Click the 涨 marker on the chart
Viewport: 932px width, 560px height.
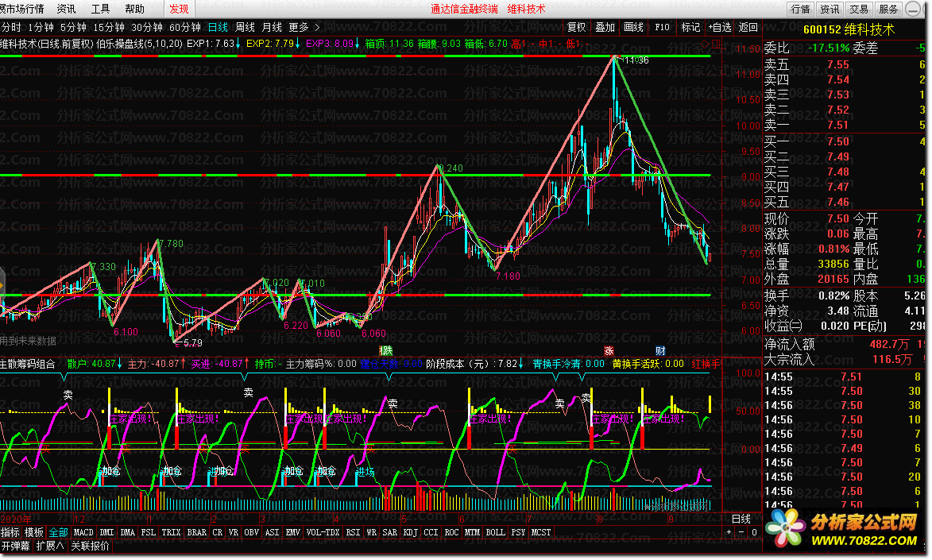[x=609, y=351]
